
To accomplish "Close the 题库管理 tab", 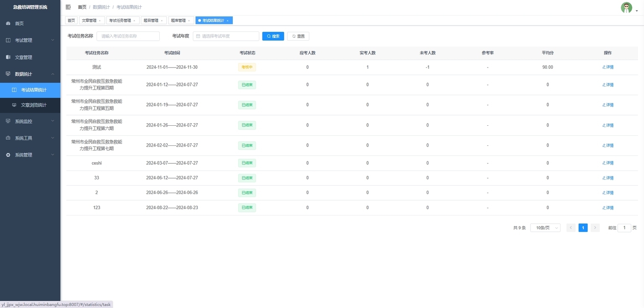I will 189,21.
